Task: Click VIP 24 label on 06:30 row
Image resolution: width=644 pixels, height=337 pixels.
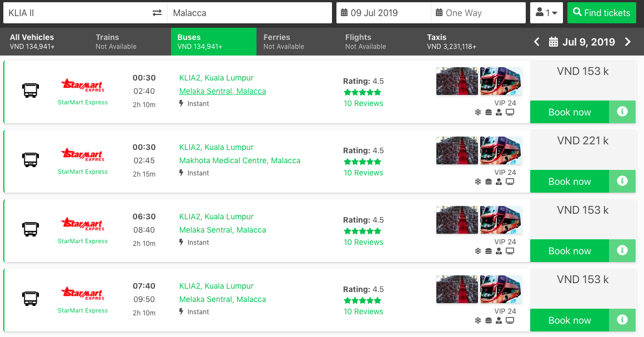Action: (x=505, y=242)
